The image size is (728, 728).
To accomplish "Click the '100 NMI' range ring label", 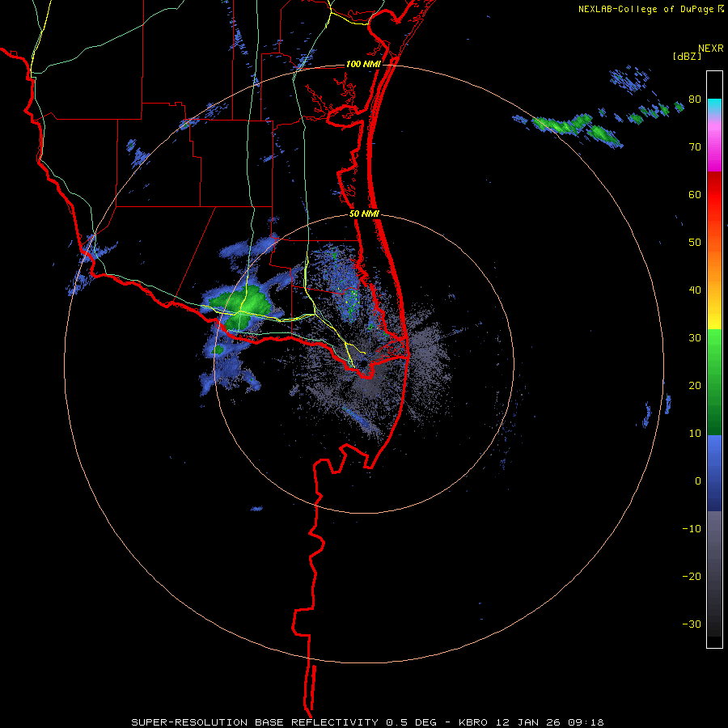I will (363, 64).
